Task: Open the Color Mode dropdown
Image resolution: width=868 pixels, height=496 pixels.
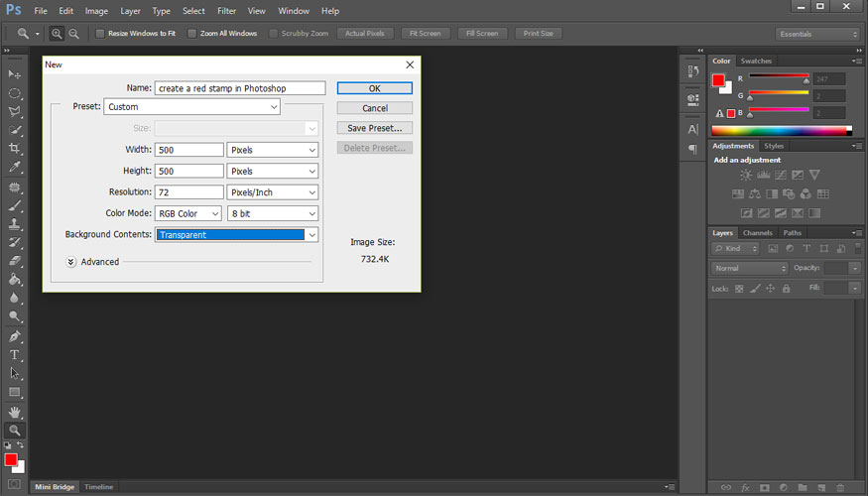Action: coord(188,213)
